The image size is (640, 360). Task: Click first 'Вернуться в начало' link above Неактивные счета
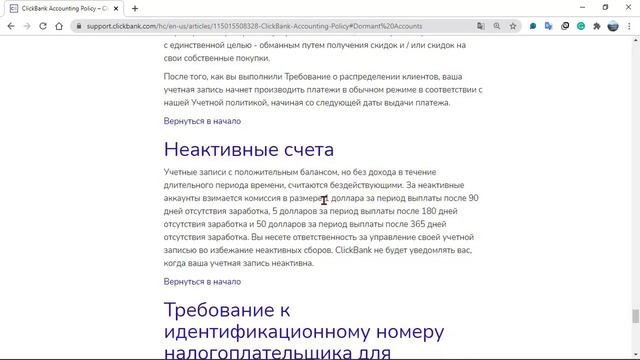point(202,121)
